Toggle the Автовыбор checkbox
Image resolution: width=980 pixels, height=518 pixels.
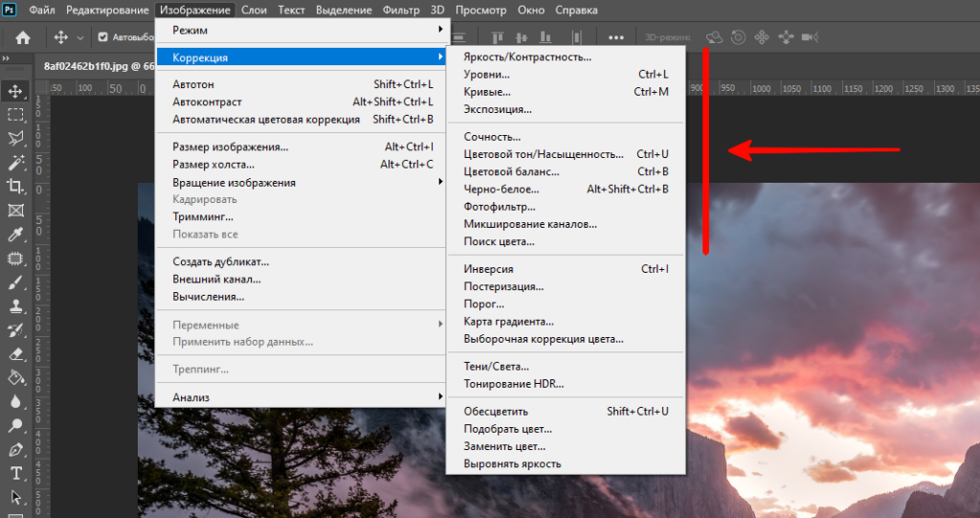(103, 37)
